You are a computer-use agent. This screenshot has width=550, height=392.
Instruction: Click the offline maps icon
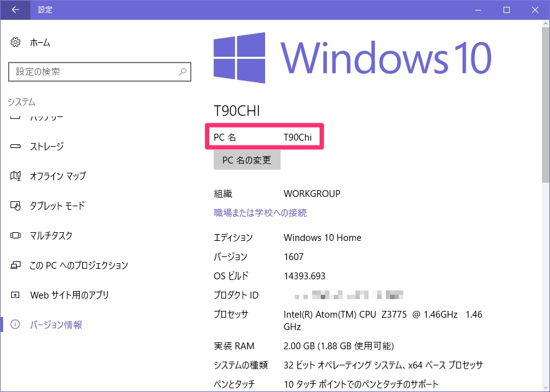pos(15,176)
